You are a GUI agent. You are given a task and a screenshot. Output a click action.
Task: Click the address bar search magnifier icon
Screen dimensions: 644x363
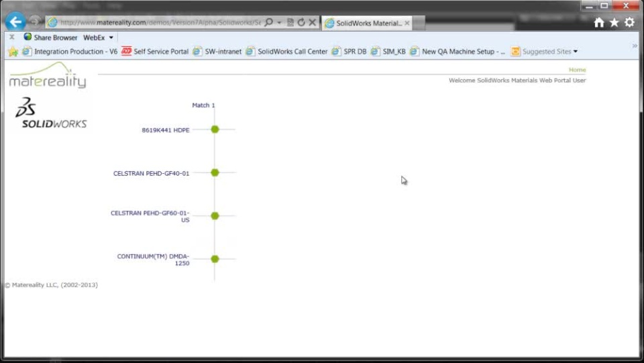(268, 22)
